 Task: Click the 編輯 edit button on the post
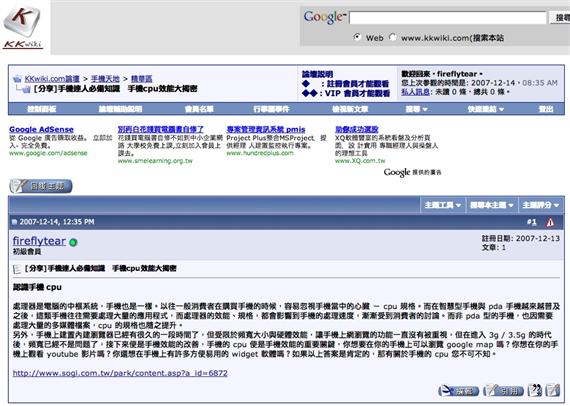coord(459,391)
